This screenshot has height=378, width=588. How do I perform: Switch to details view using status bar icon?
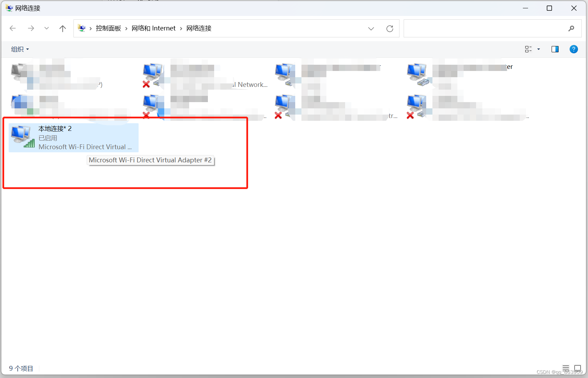pos(566,368)
